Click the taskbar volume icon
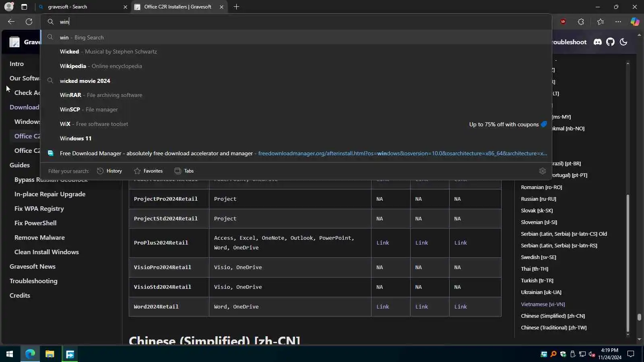 (x=592, y=354)
